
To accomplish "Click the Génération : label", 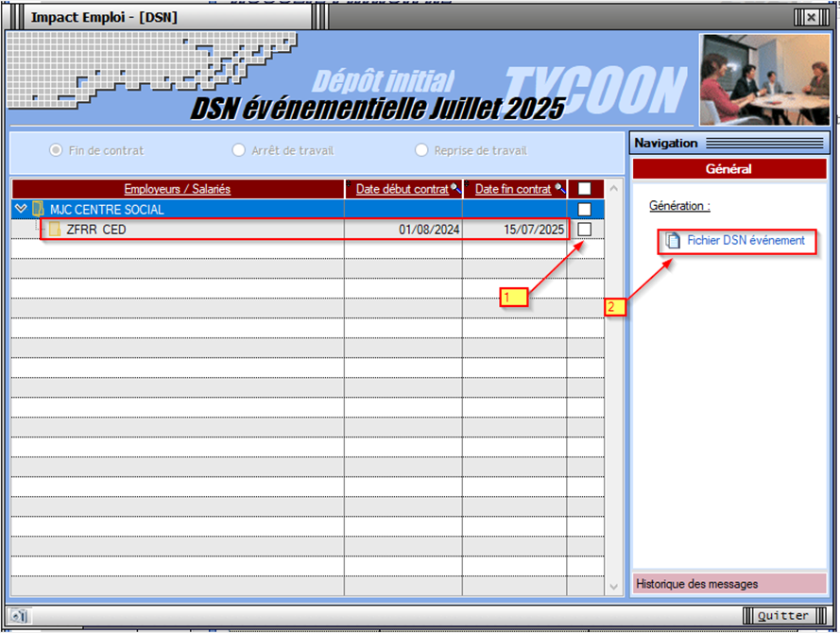I will pos(679,206).
